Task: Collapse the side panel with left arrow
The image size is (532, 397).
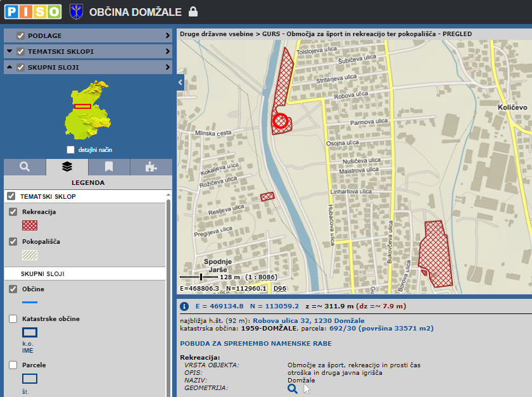Action: (180, 82)
